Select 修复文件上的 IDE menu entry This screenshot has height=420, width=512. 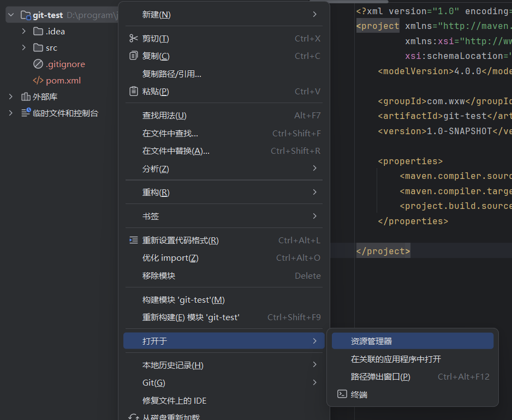point(224,400)
